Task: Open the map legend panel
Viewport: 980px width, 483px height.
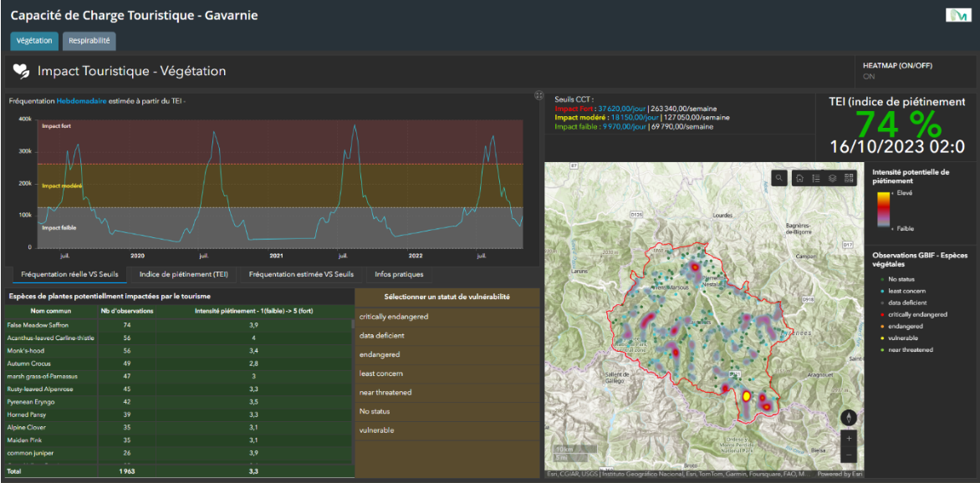Action: point(815,178)
